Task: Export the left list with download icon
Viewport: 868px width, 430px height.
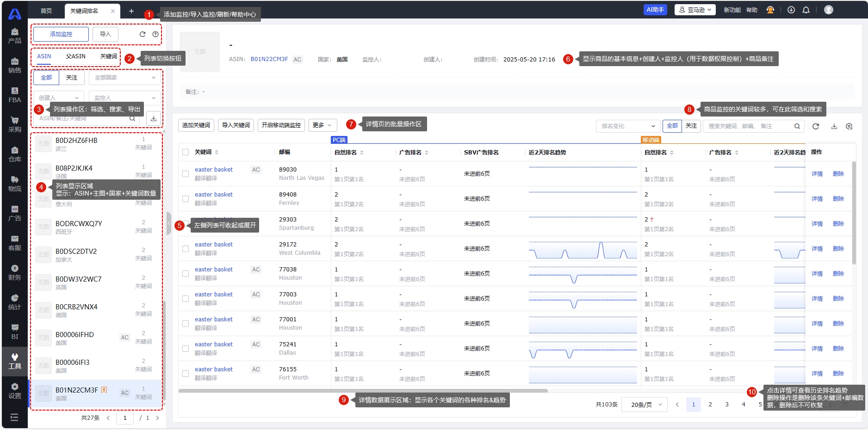Action: coord(154,118)
